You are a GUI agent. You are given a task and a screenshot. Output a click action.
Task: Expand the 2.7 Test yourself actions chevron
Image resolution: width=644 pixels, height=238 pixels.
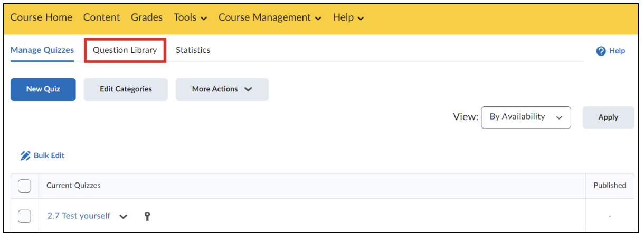123,216
